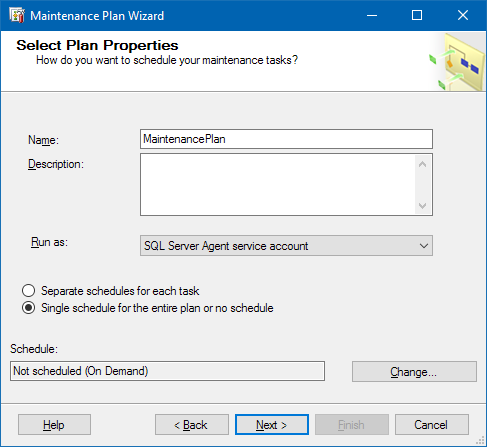Close the wizard with the X button
Screen dimensions: 487x447
point(463,15)
